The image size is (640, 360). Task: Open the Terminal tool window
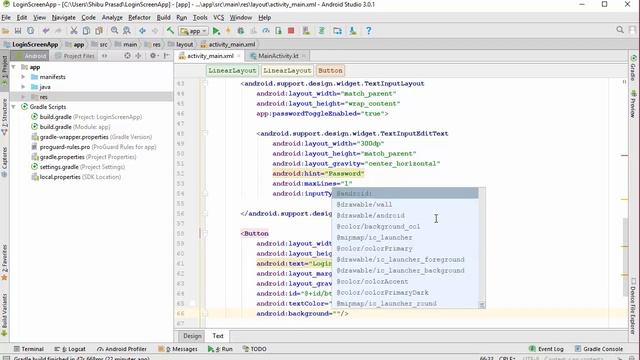point(29,349)
